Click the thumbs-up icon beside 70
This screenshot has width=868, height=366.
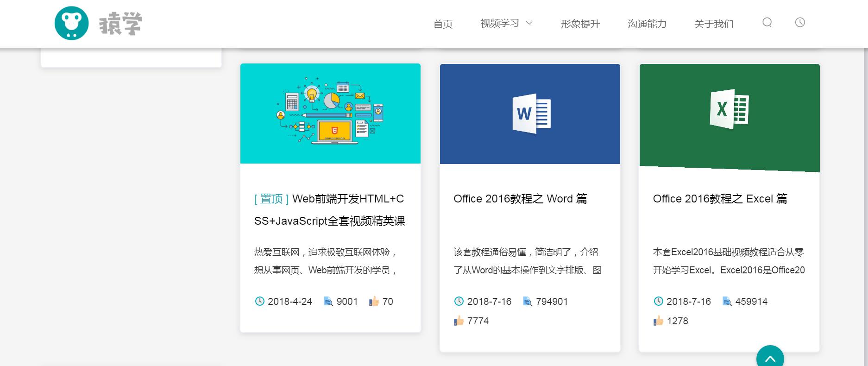point(374,302)
